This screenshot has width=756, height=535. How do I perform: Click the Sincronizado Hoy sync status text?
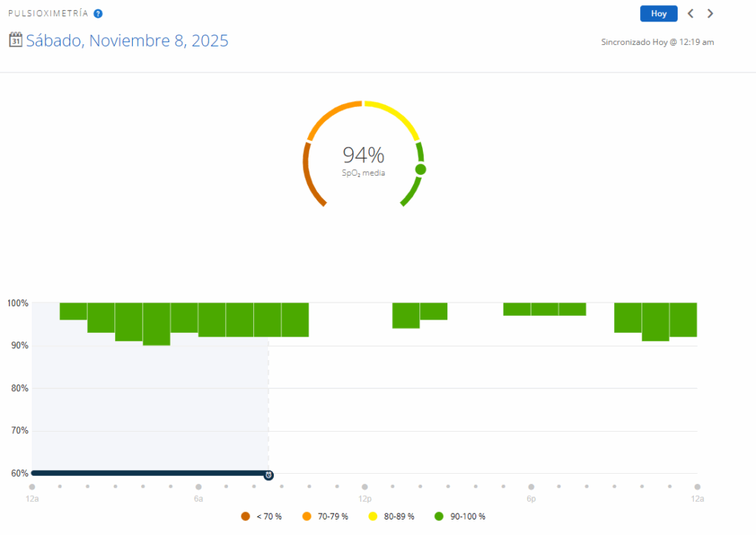point(657,42)
